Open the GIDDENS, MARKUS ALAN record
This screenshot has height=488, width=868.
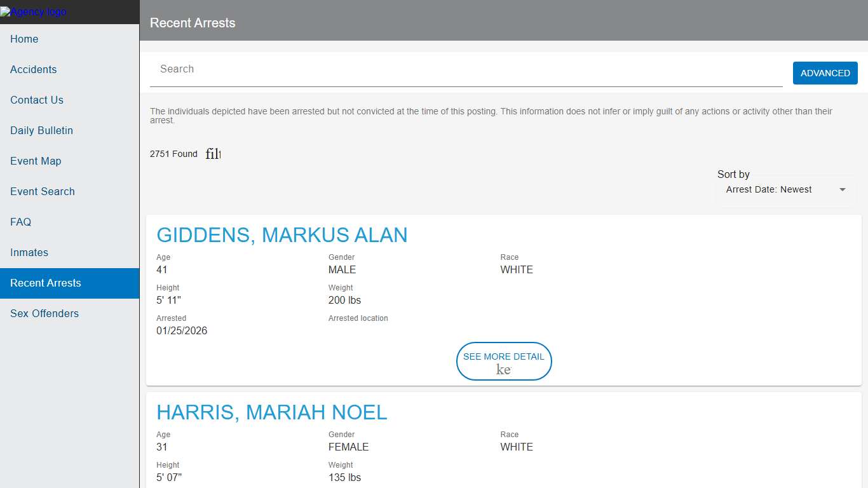(x=281, y=235)
